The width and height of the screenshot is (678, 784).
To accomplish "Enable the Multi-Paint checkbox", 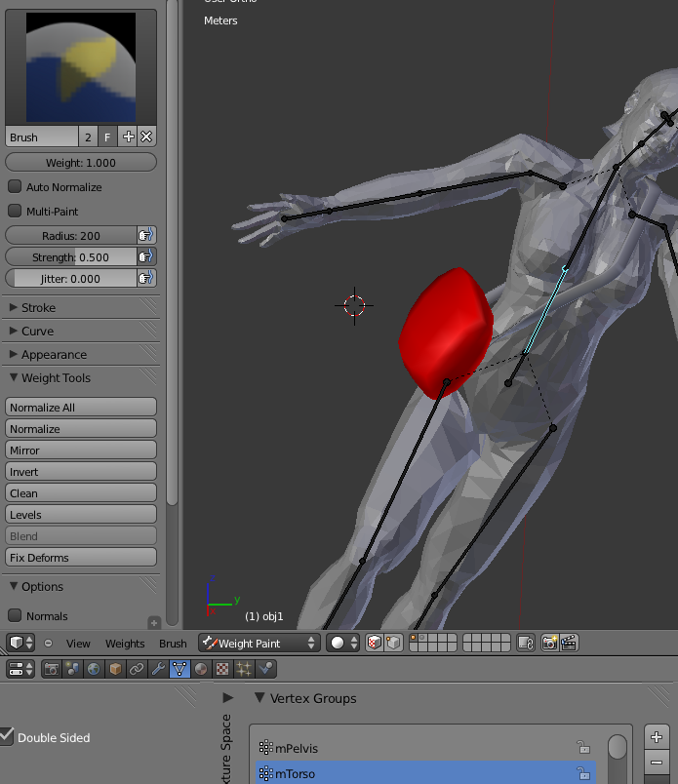I will coord(15,211).
